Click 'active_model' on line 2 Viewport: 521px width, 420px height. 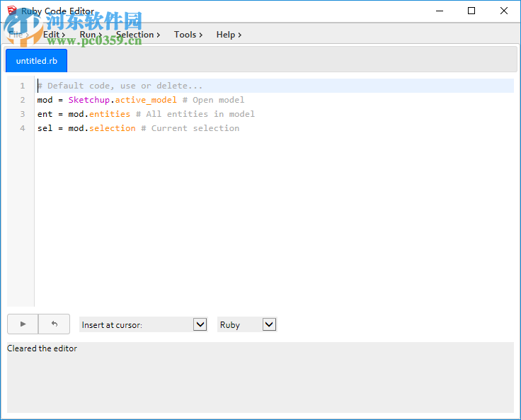point(146,100)
